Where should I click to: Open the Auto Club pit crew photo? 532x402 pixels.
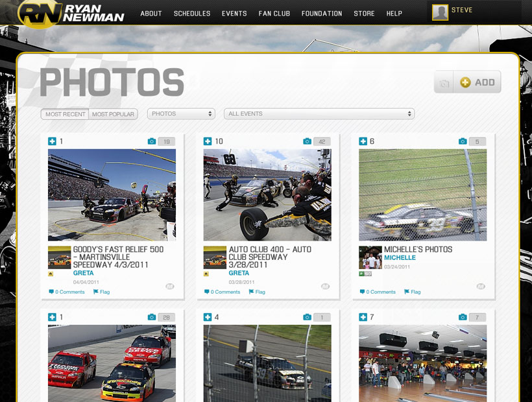point(267,195)
